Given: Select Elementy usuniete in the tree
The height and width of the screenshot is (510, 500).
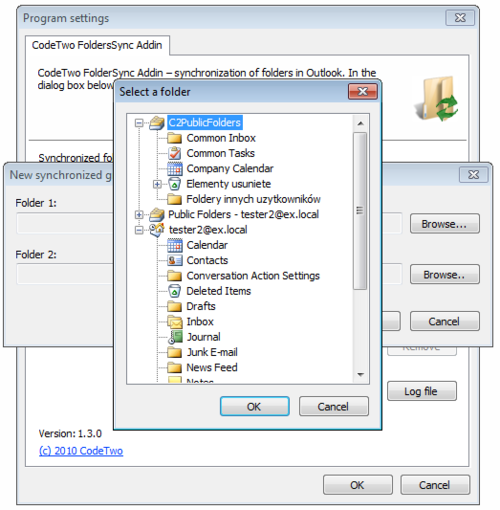Looking at the screenshot, I should (229, 184).
